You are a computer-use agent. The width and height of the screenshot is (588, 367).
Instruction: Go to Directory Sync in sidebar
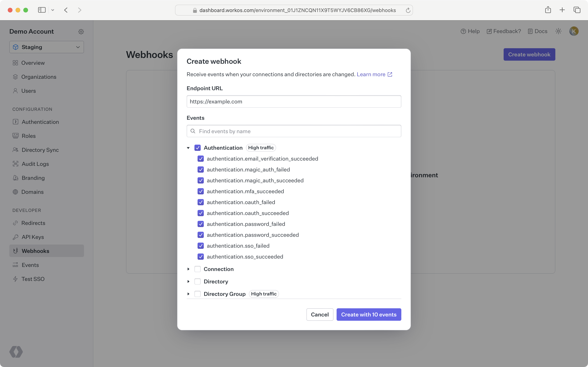(x=40, y=150)
